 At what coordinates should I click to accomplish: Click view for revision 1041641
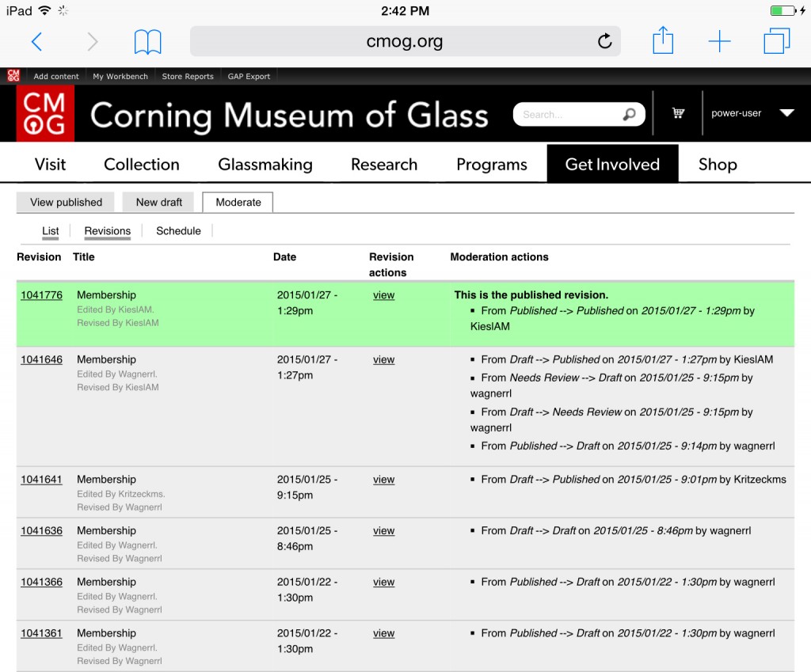384,480
